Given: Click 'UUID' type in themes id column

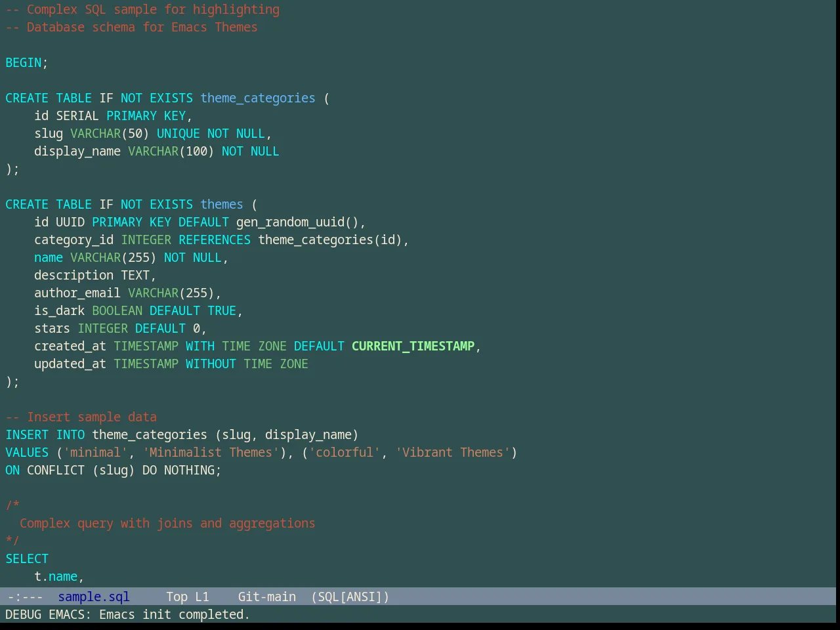Looking at the screenshot, I should pos(70,222).
